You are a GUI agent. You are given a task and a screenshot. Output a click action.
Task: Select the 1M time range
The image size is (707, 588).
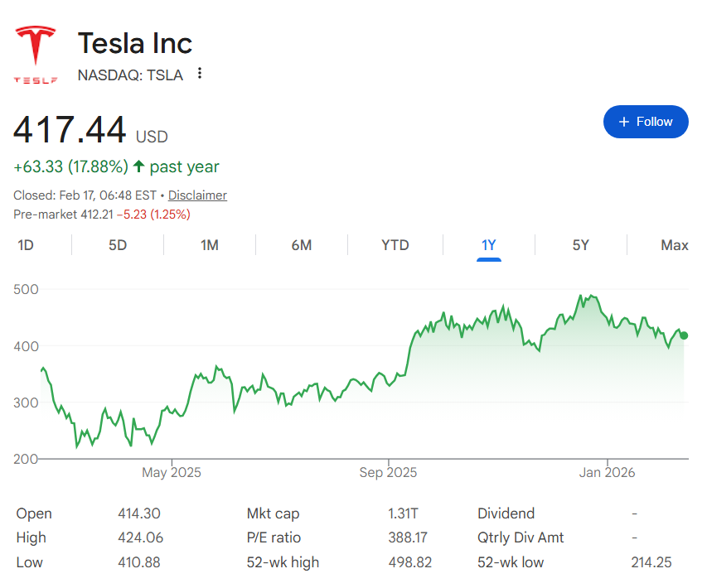click(209, 245)
